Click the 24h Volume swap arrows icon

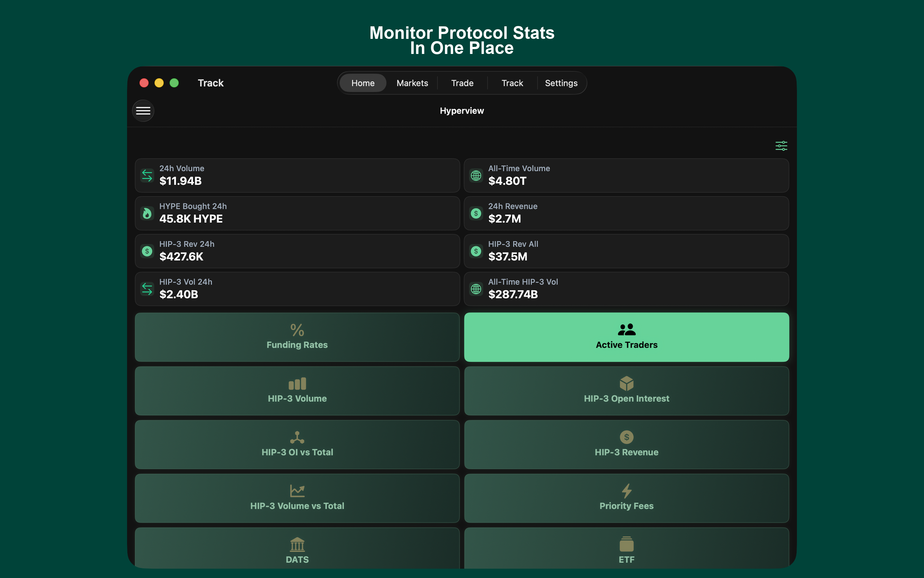pyautogui.click(x=147, y=175)
